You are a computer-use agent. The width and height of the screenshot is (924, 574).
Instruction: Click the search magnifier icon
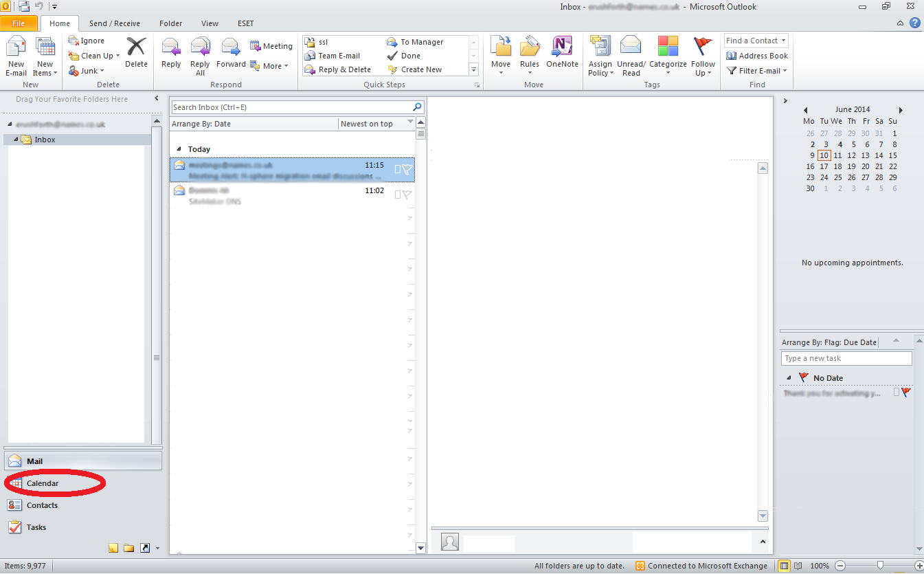click(x=417, y=107)
